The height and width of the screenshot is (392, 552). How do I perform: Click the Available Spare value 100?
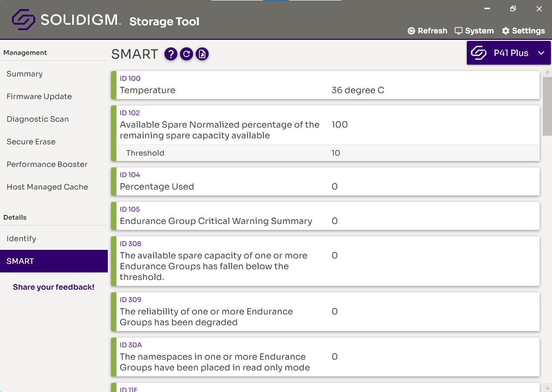point(340,125)
